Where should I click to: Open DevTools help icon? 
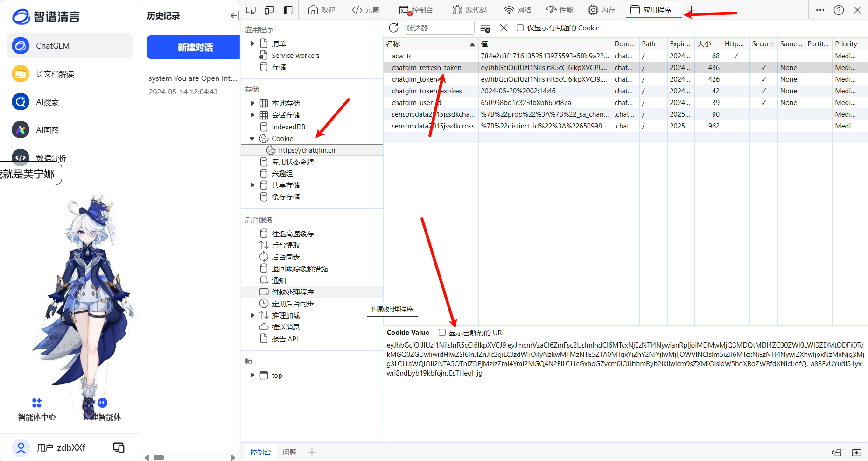click(x=839, y=10)
